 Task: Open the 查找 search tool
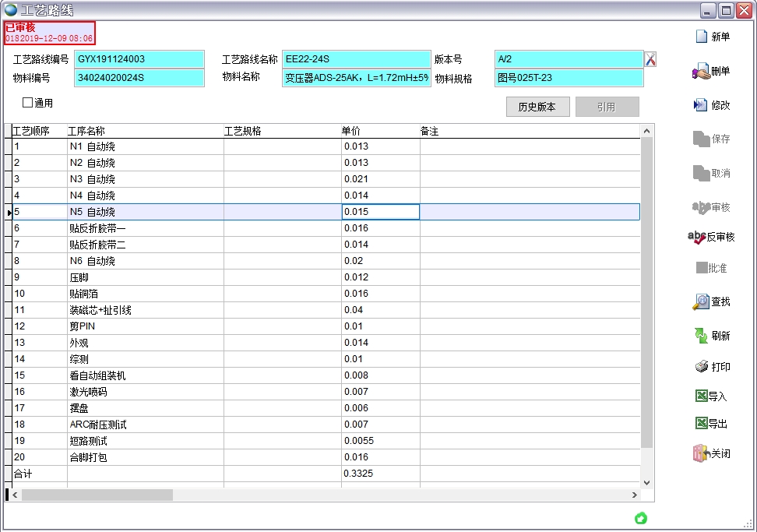tap(701, 301)
